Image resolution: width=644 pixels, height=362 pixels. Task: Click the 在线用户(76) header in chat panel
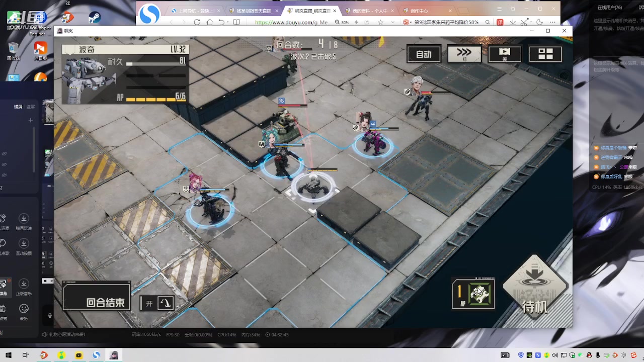coord(610,8)
